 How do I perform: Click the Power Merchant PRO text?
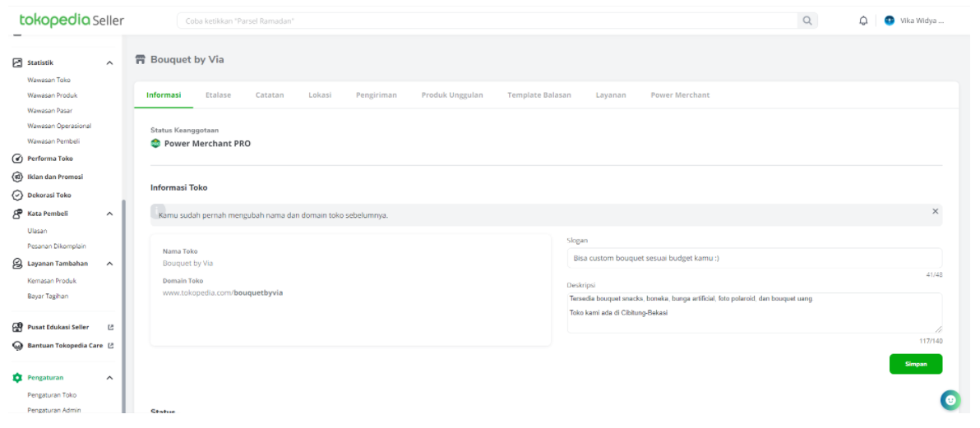pos(207,144)
